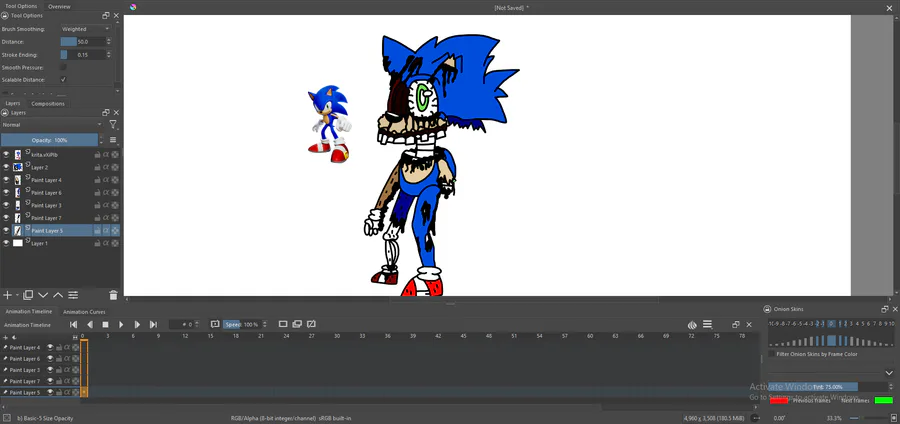Float the Tool Options docker

pos(106,15)
